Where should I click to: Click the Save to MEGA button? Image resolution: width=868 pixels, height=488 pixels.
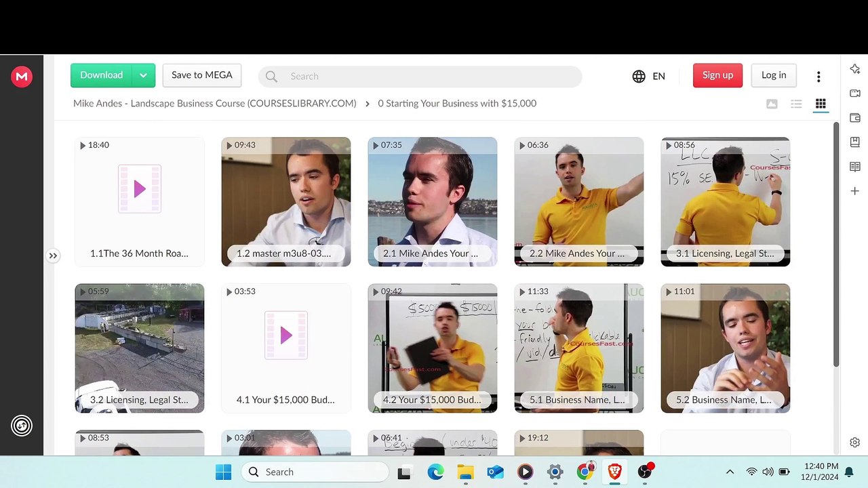pyautogui.click(x=201, y=75)
